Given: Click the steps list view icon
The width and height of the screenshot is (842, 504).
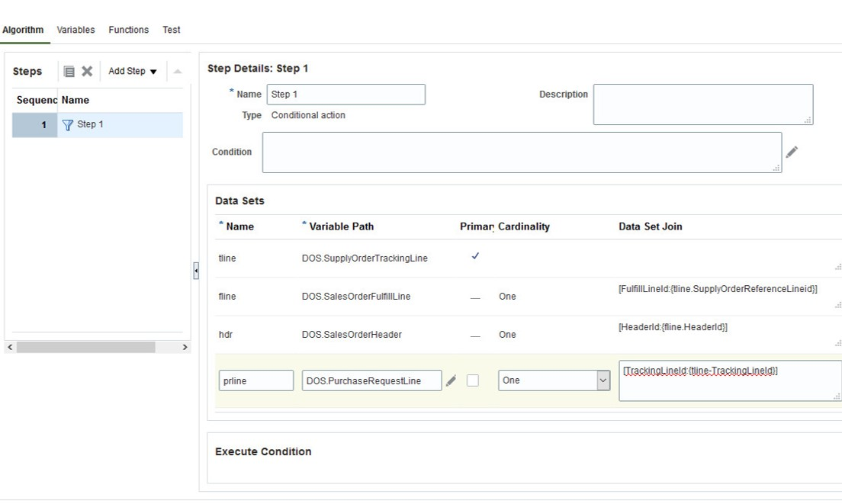Looking at the screenshot, I should 69,72.
